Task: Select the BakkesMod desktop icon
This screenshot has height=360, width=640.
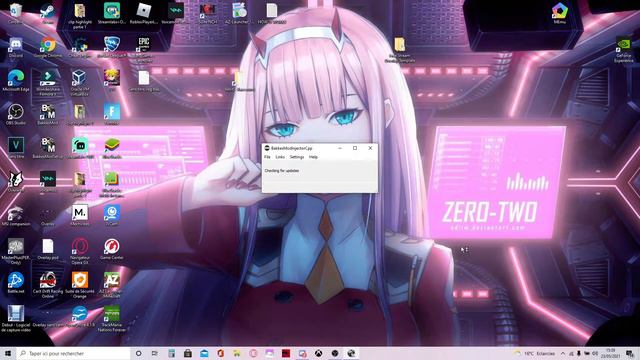Action: 48,114
